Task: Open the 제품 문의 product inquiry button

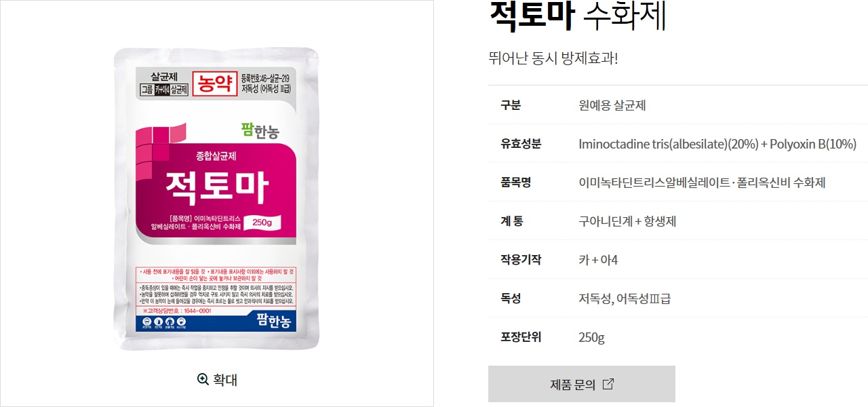Action: pyautogui.click(x=582, y=384)
